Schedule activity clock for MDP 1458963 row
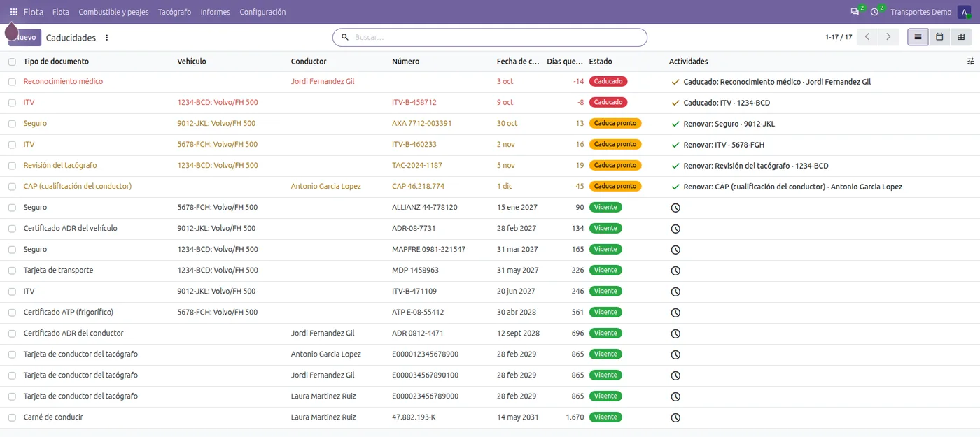 coord(675,271)
